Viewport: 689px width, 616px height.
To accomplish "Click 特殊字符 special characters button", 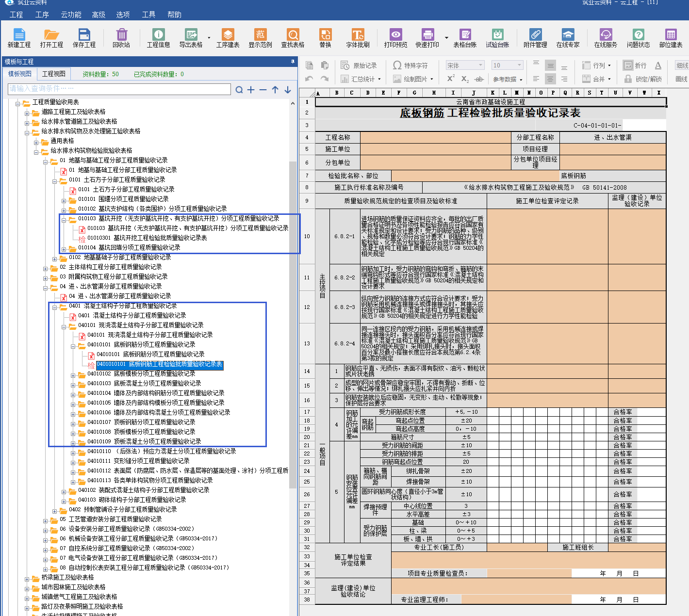I will coord(410,65).
